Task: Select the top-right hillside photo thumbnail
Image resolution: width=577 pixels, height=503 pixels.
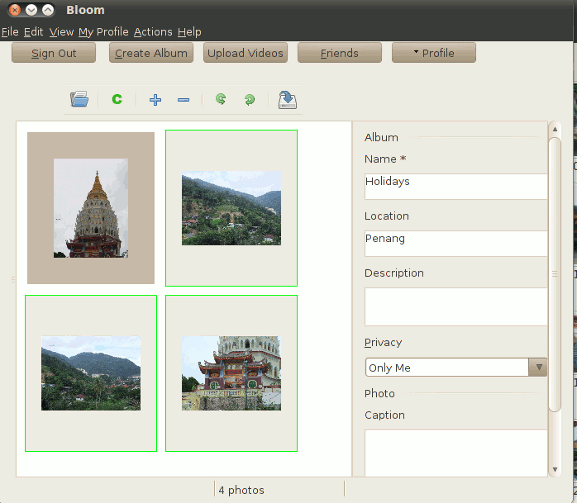Action: (231, 208)
